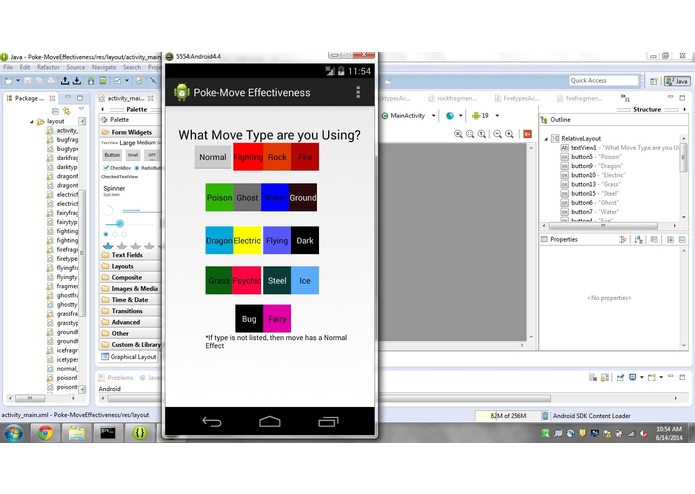Viewport: 695px width, 494px height.
Task: Select the filled first radio dot in palette
Action: tap(106, 234)
